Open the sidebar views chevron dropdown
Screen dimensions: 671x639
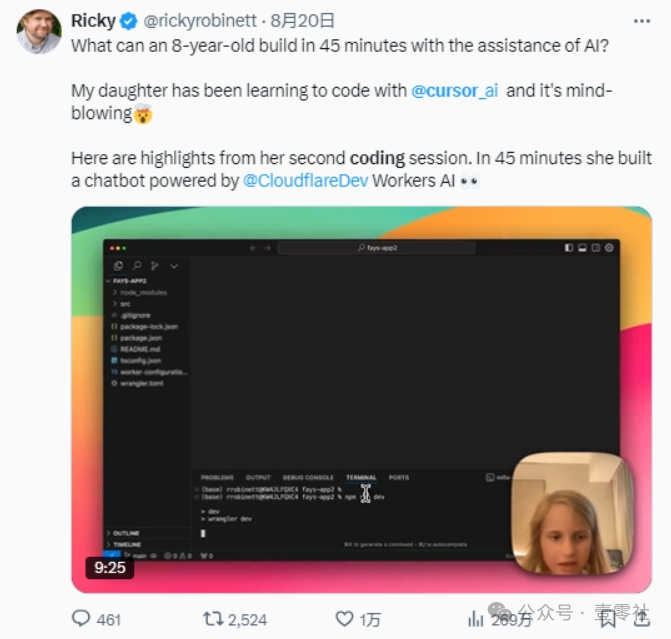(174, 266)
